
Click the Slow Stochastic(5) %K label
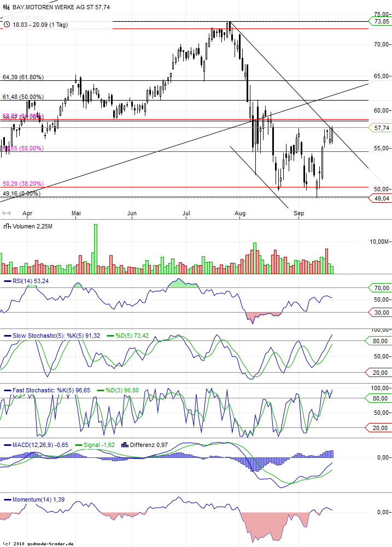[56, 336]
